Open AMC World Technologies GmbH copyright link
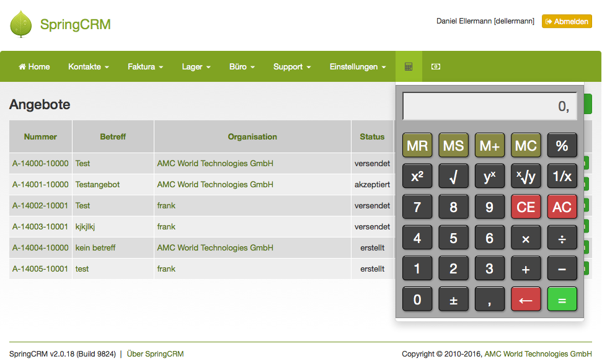The height and width of the screenshot is (364, 602). click(x=538, y=353)
